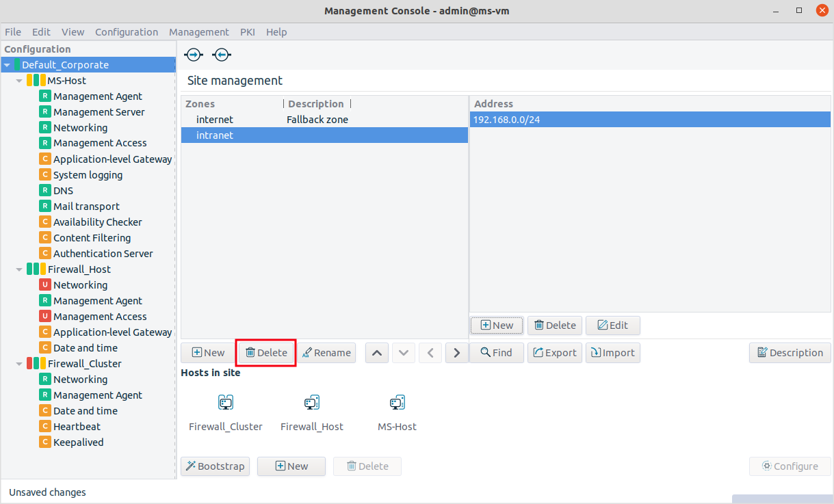This screenshot has height=504, width=834.
Task: Click the left chevron icon beside the zone controls
Action: pos(430,352)
